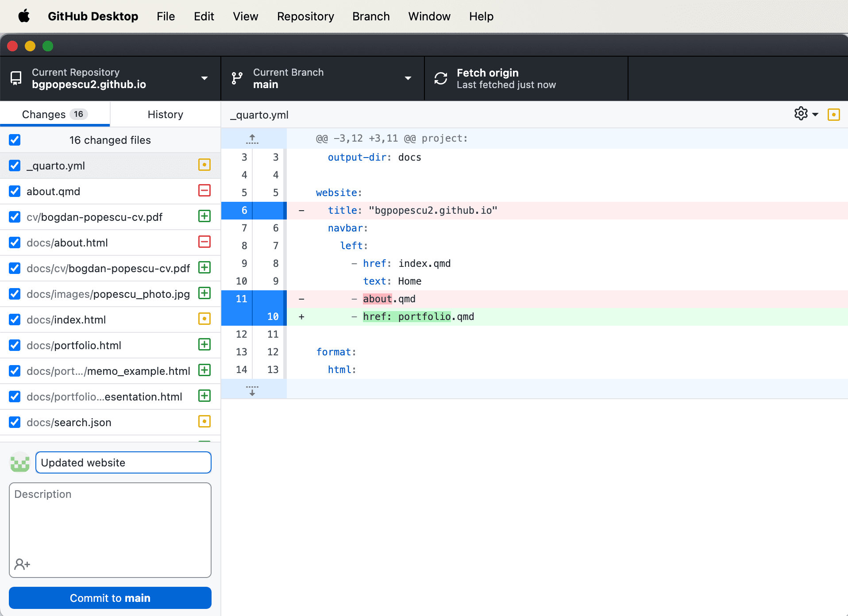Click the commit author avatar icon

(20, 462)
